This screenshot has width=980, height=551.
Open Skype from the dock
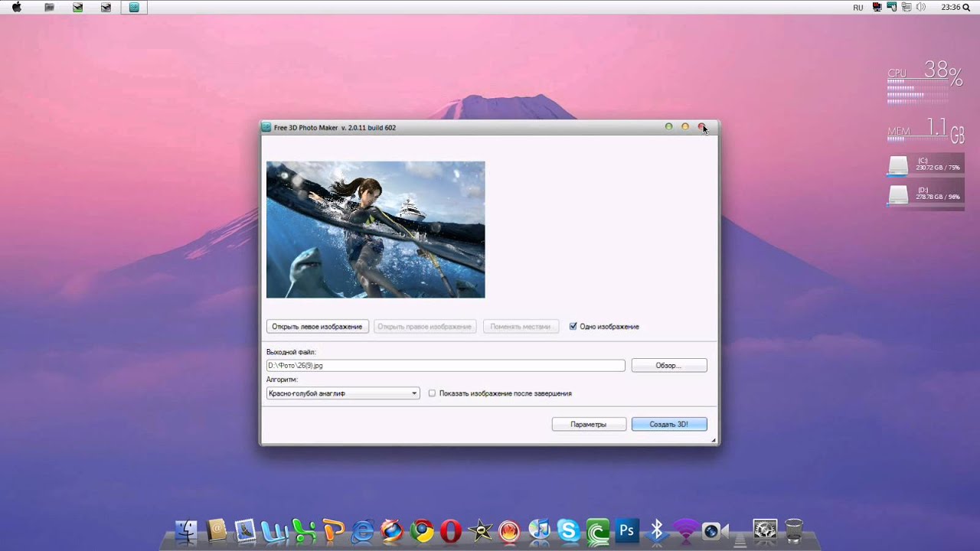[x=568, y=530]
